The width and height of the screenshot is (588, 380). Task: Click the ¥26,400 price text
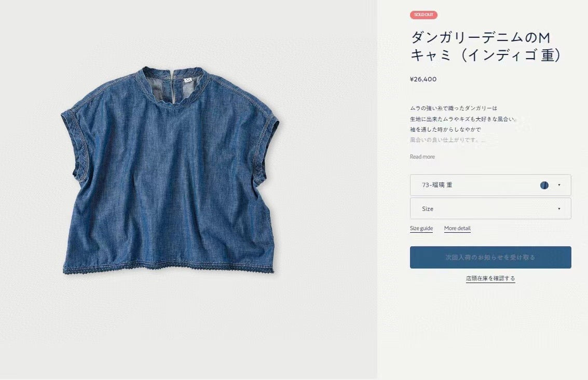pos(423,79)
